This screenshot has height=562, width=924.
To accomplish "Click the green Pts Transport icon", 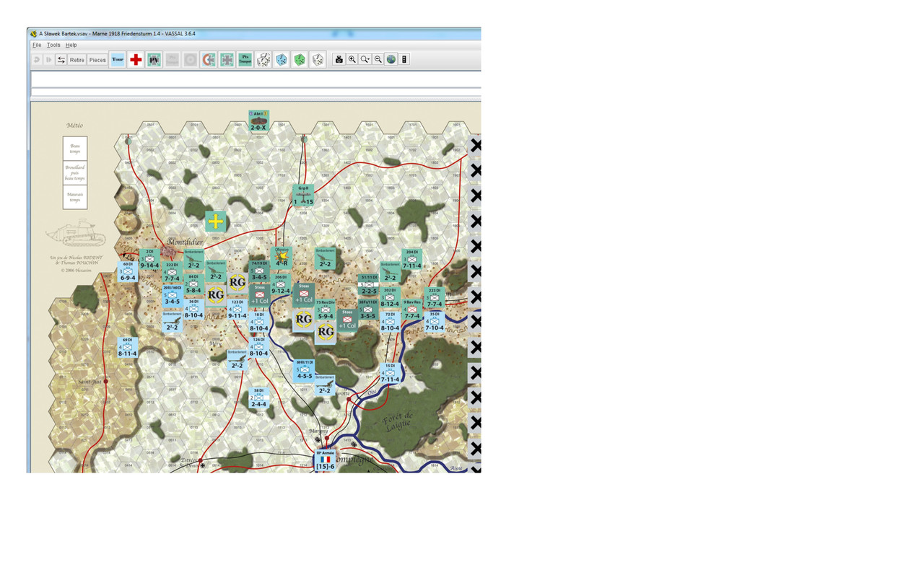I will [245, 60].
